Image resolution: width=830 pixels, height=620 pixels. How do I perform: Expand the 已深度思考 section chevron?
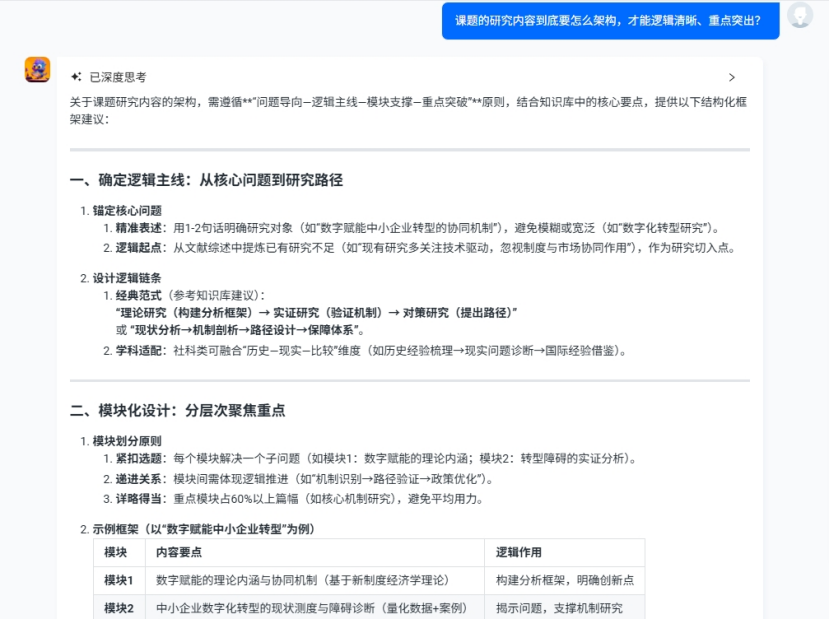732,77
